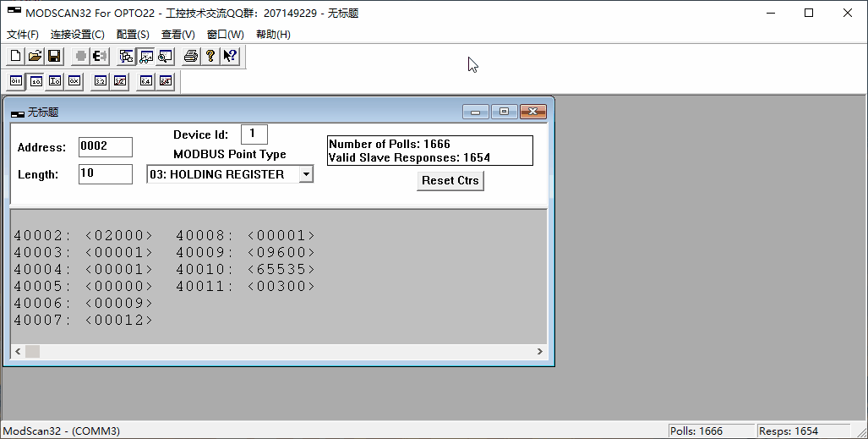Click the Print toolbar icon

click(191, 57)
